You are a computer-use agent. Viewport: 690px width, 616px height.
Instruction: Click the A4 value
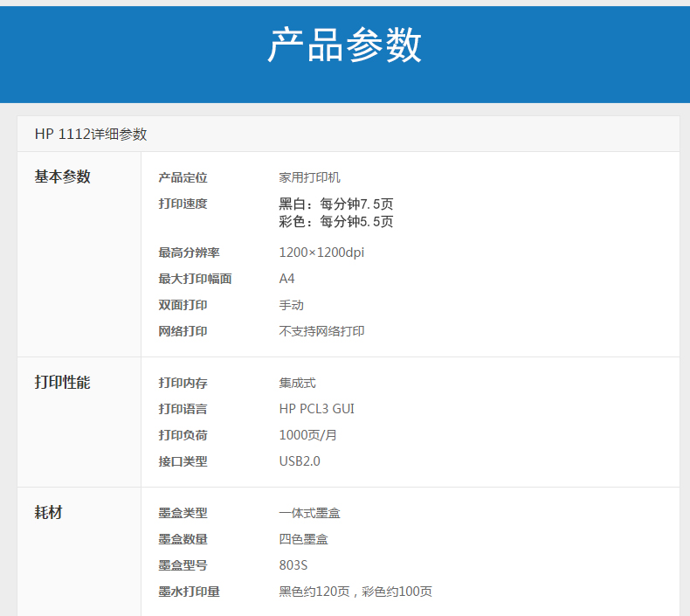pos(286,279)
